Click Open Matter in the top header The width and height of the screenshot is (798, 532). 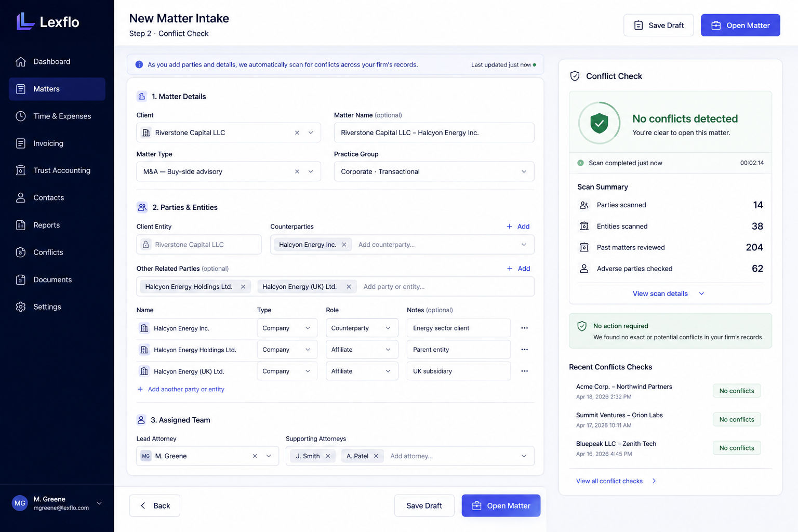tap(740, 25)
